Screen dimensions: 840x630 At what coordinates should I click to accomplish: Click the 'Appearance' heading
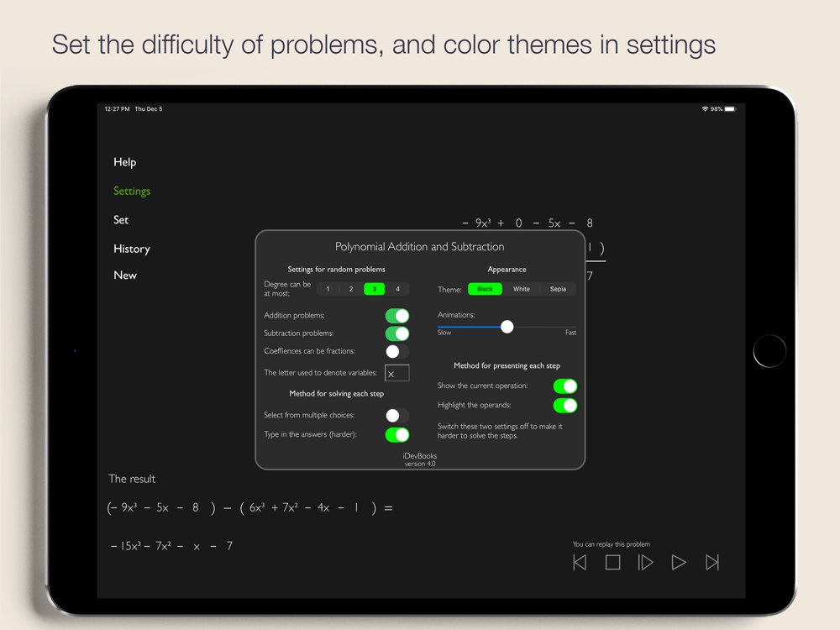(x=507, y=269)
